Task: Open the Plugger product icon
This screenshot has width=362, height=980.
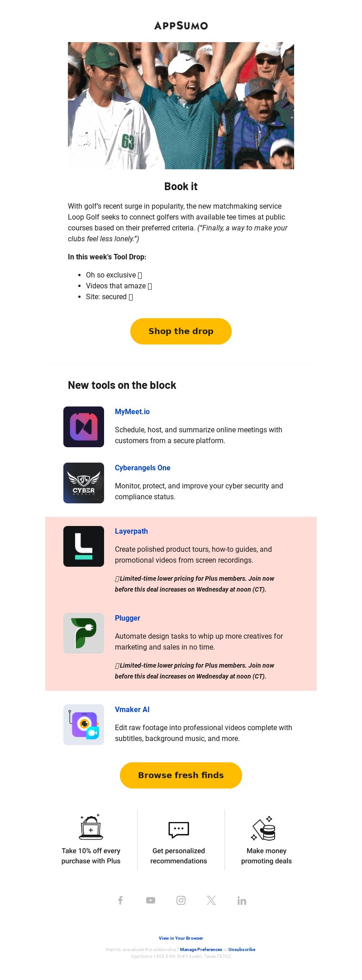Action: pos(84,633)
